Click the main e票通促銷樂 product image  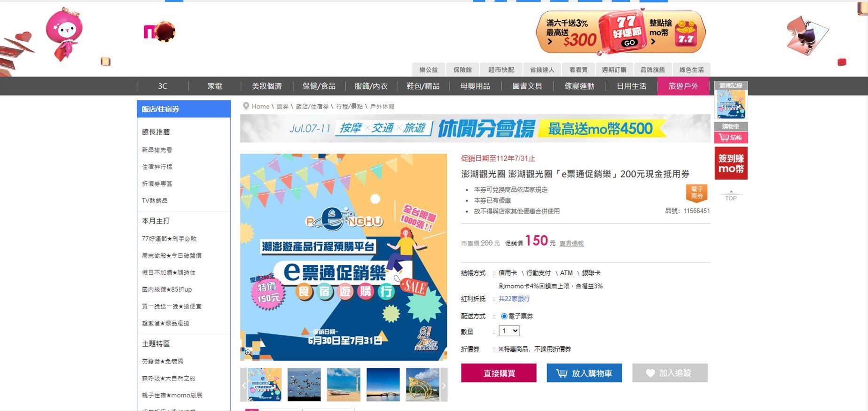(x=344, y=257)
